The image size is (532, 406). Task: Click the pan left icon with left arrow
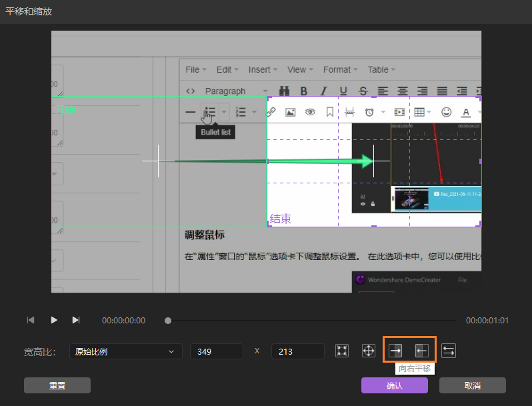[421, 351]
